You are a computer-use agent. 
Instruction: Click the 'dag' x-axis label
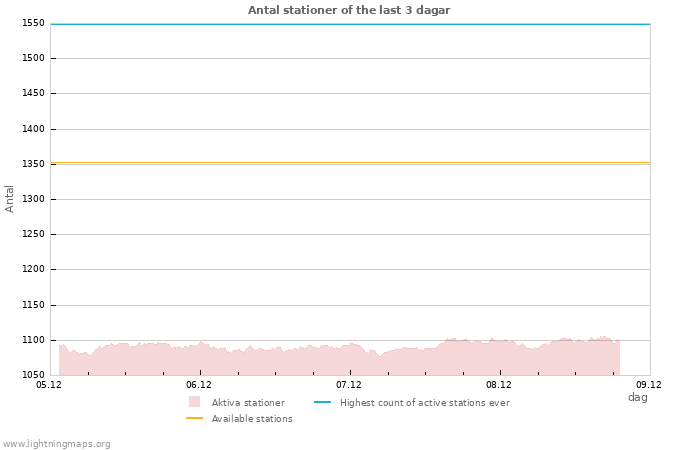637,397
